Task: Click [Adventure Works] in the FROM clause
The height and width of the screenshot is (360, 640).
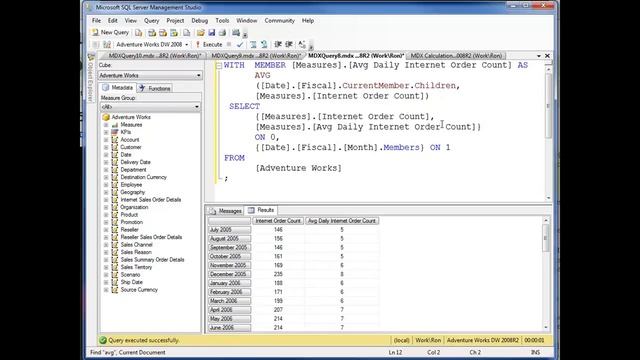Action: click(298, 168)
